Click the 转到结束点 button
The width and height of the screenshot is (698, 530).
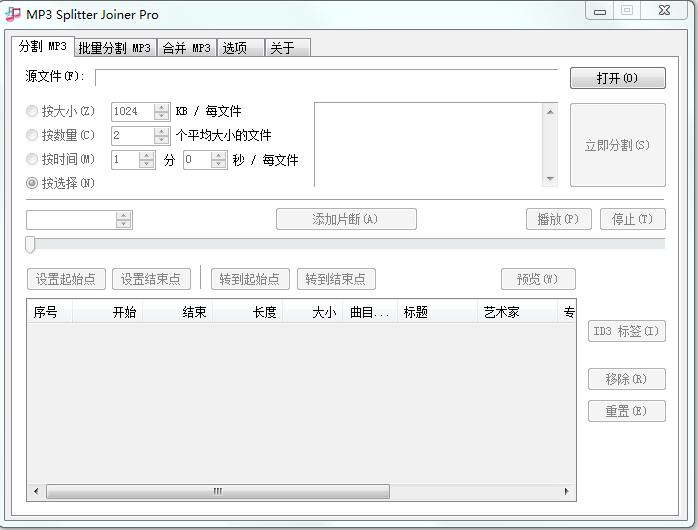[x=336, y=279]
